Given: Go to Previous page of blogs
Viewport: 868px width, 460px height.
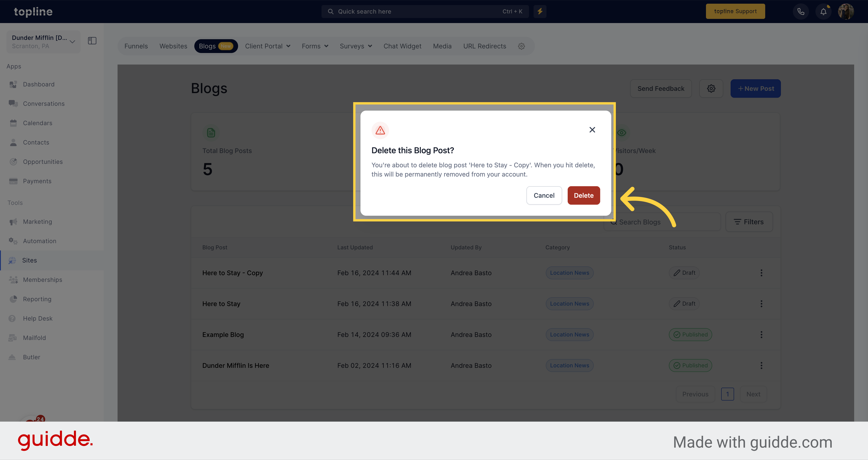Looking at the screenshot, I should 695,394.
